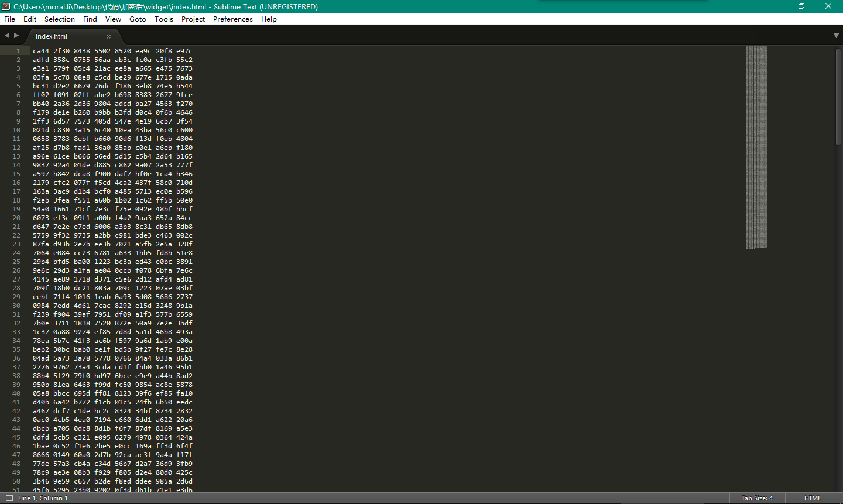Place cursor on hex value e3e1
The width and height of the screenshot is (843, 504).
pos(41,68)
